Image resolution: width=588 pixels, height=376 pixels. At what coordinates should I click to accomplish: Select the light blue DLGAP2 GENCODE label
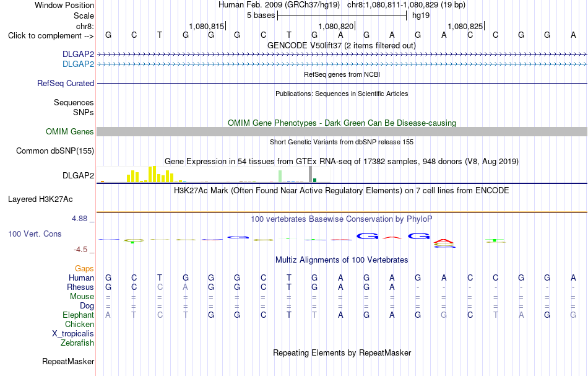(78, 64)
